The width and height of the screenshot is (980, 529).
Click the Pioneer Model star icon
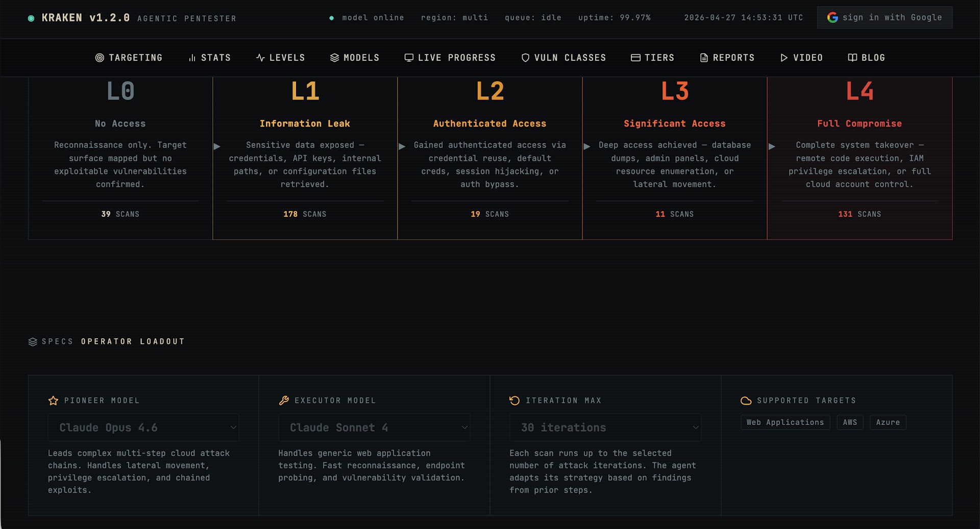53,400
